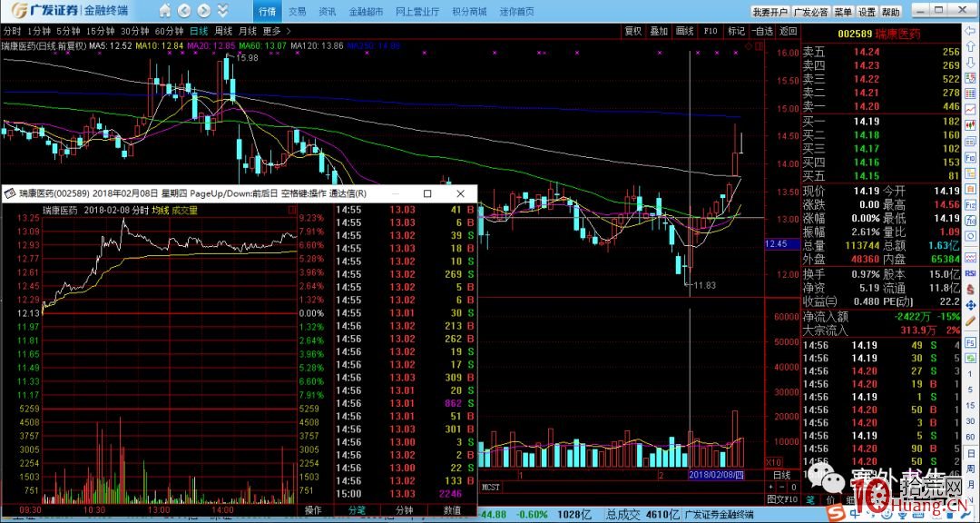
Task: Select sidebar period 月
Action: 971,486
